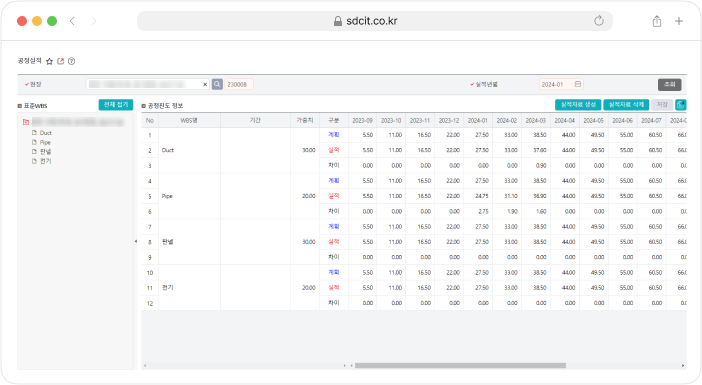Select the Pipe node in WBS tree
This screenshot has width=702, height=385.
pos(45,142)
